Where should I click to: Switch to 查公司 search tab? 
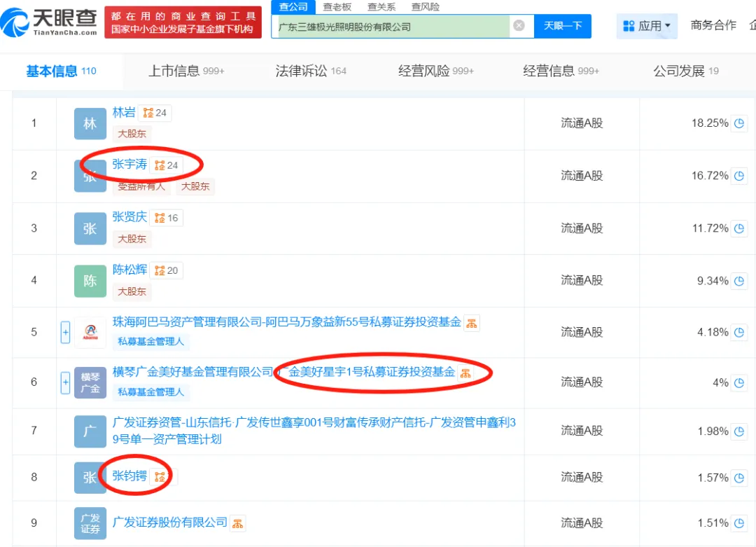coord(293,7)
